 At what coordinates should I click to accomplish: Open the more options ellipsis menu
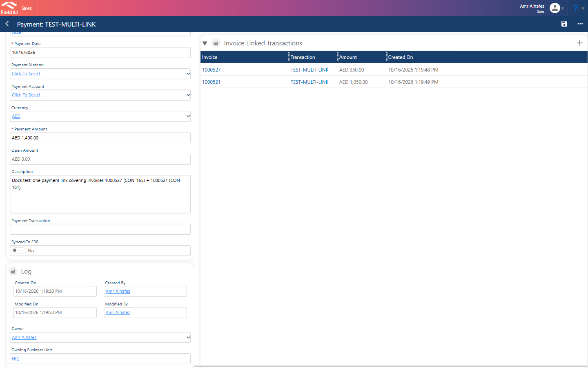point(580,24)
